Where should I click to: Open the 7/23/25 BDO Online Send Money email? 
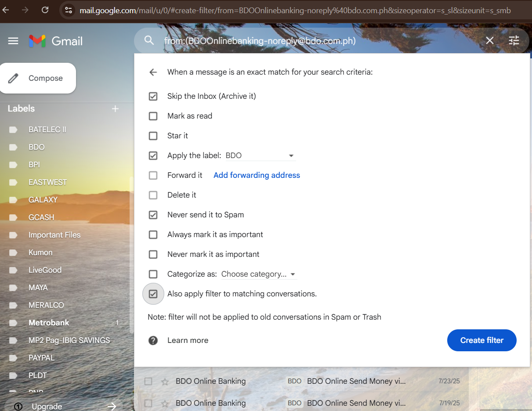[356, 381]
